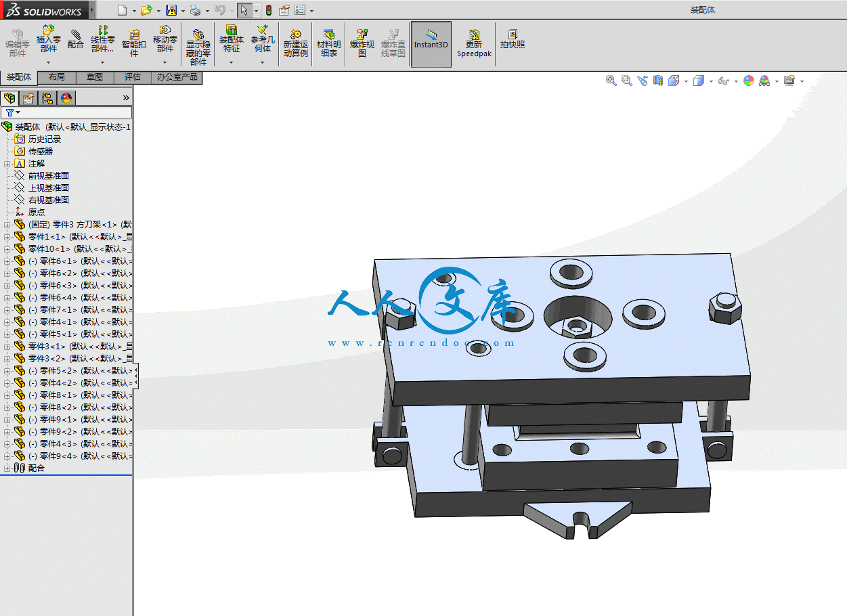Open dropdown arrow under 参考几何体
Viewport: 847px width, 616px height.
point(263,63)
